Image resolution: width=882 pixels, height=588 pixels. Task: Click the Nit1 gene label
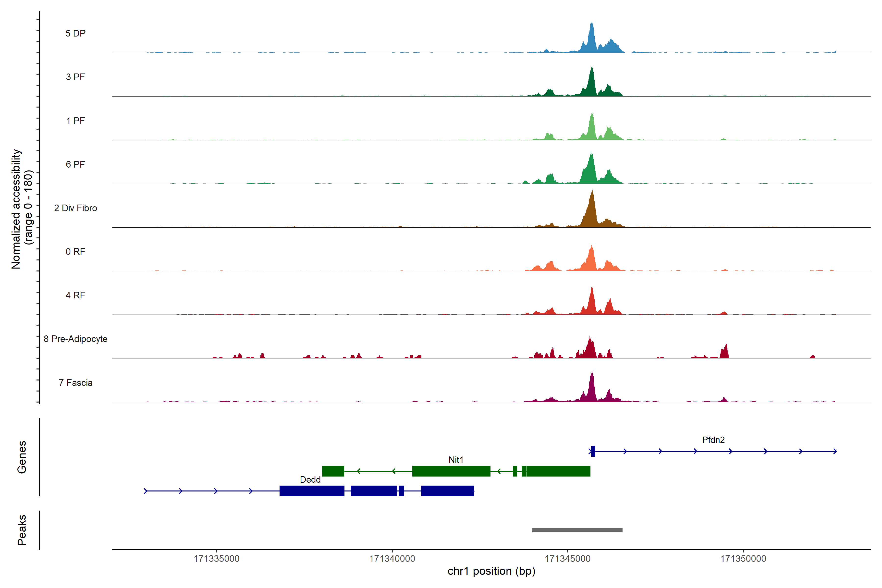(456, 460)
